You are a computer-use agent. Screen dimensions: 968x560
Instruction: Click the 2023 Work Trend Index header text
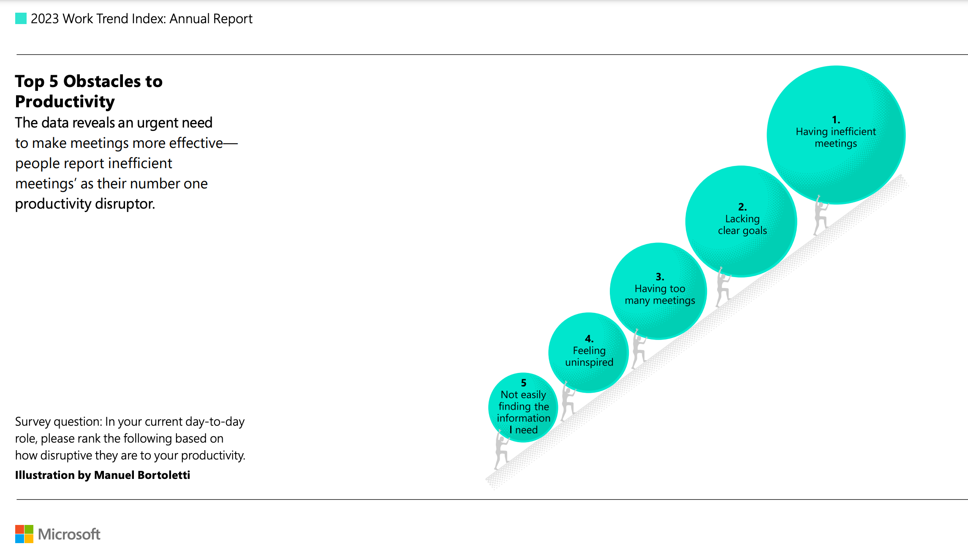click(x=141, y=19)
